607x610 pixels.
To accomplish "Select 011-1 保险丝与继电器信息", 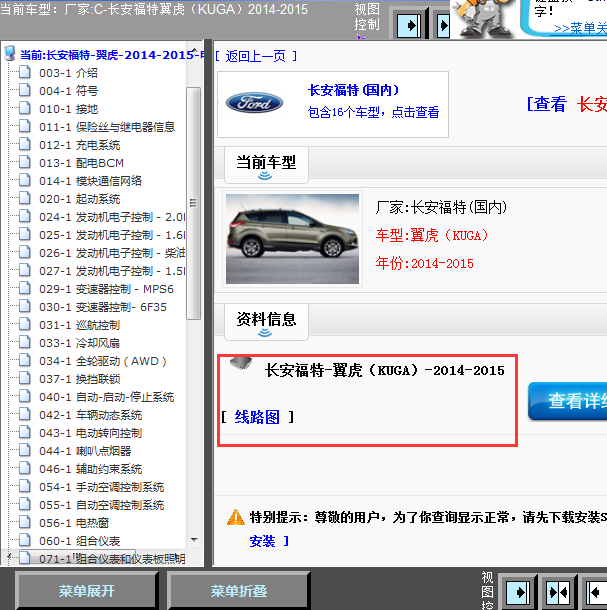I will (107, 127).
